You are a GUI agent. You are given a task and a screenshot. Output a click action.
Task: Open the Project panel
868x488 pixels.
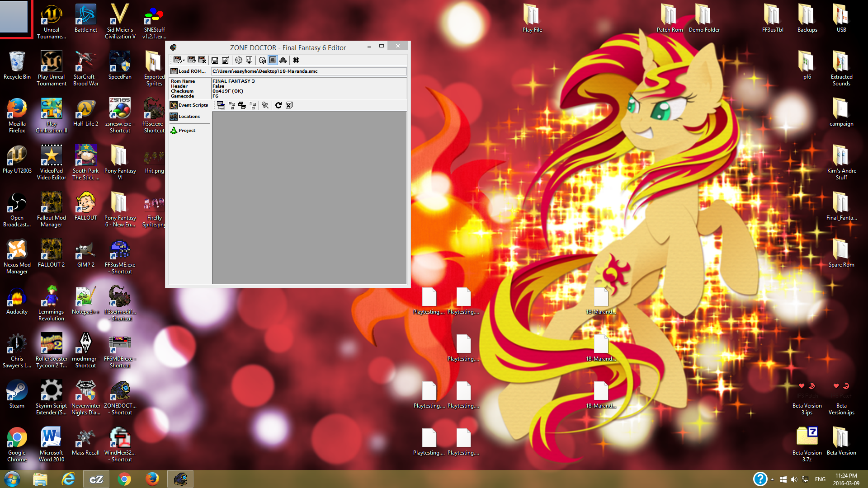tap(183, 131)
